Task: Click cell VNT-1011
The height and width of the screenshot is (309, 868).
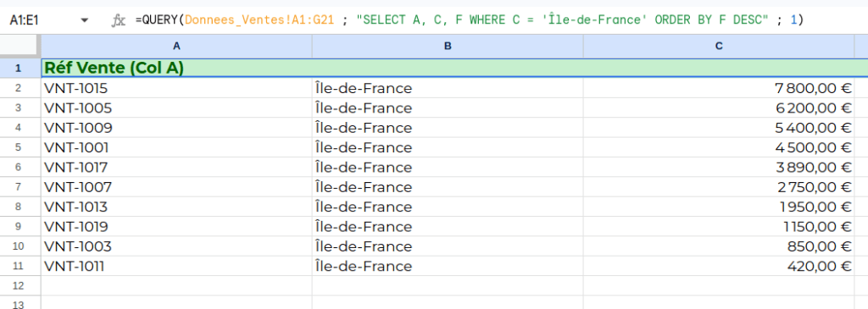Action: point(176,266)
